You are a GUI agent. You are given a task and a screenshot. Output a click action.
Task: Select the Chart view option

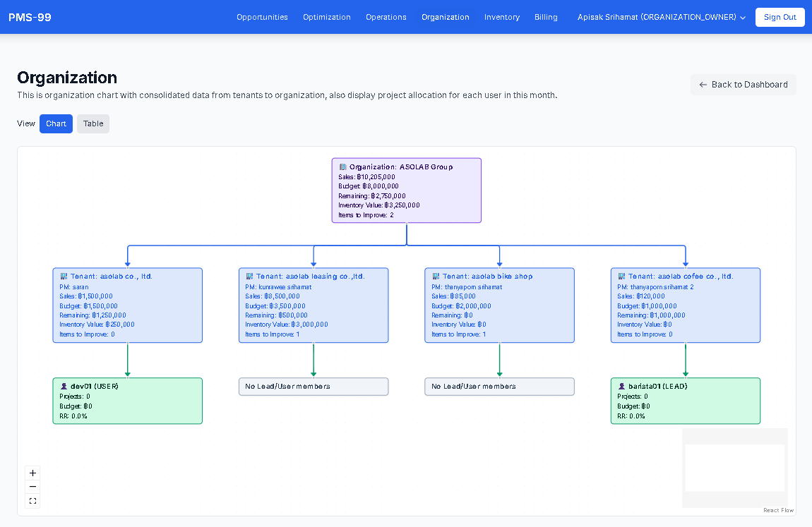pyautogui.click(x=56, y=123)
